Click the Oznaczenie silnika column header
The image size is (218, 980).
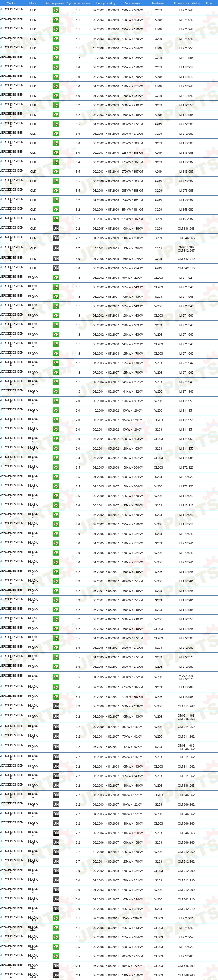[x=186, y=3]
